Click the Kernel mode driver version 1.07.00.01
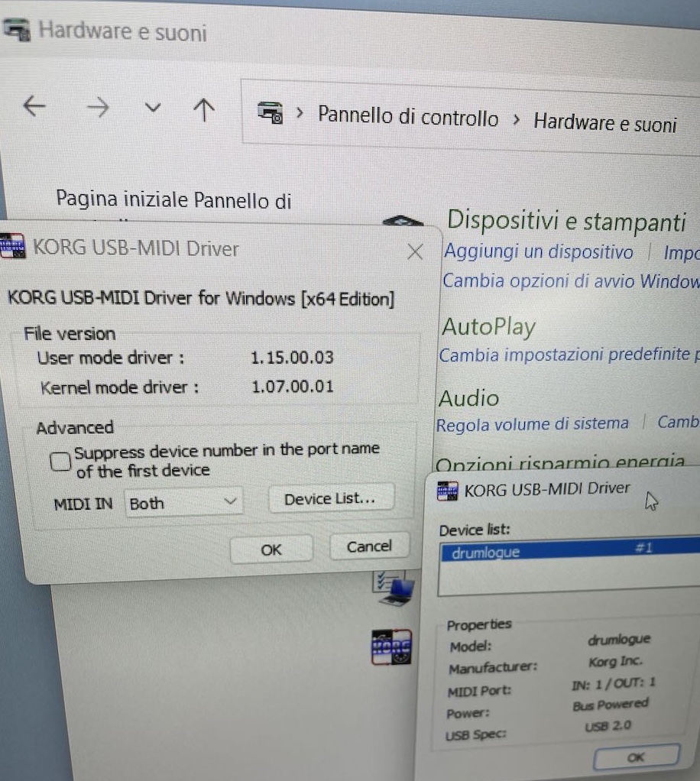The height and width of the screenshot is (781, 700). [293, 387]
